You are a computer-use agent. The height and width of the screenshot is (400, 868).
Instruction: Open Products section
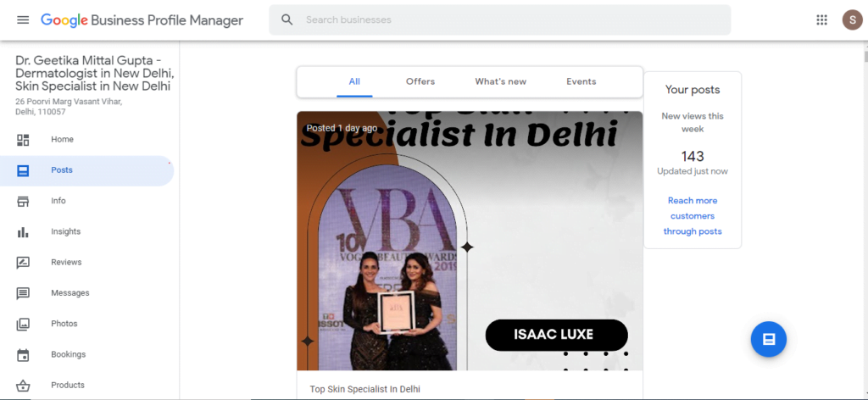pos(68,385)
